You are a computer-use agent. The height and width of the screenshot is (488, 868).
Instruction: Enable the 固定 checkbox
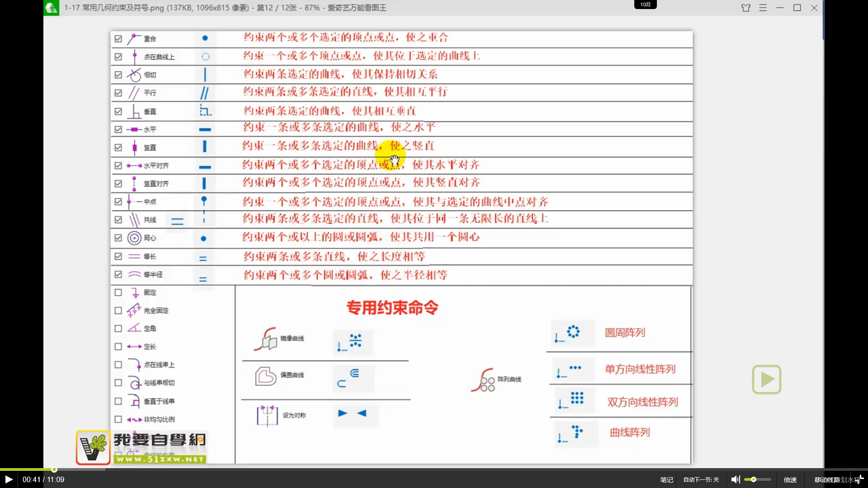tap(118, 292)
